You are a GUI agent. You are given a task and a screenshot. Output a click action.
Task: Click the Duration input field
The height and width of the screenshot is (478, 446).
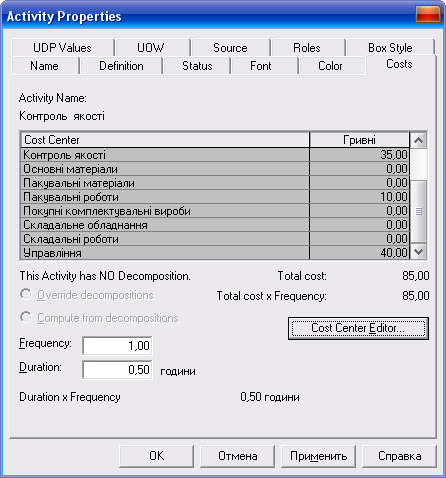click(x=117, y=370)
